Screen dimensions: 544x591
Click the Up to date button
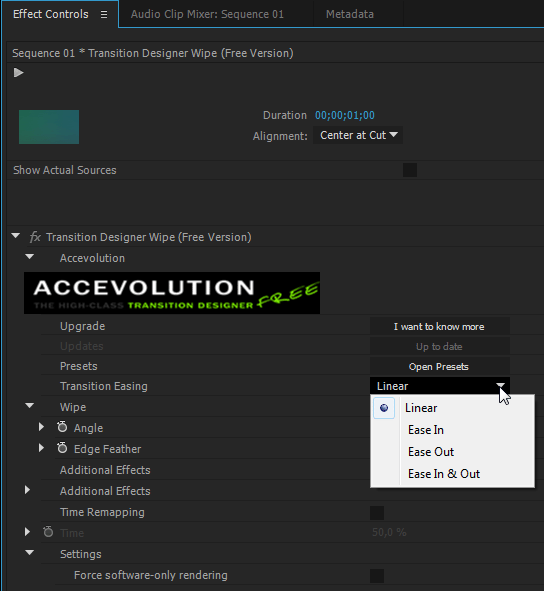[x=440, y=346]
